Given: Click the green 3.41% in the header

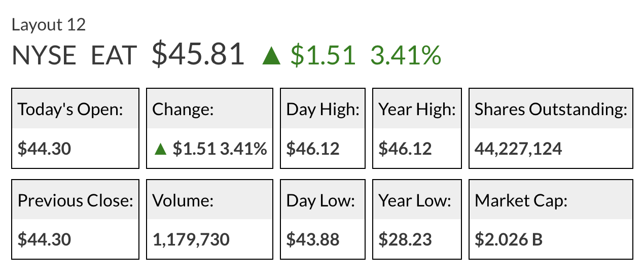Looking at the screenshot, I should [405, 56].
